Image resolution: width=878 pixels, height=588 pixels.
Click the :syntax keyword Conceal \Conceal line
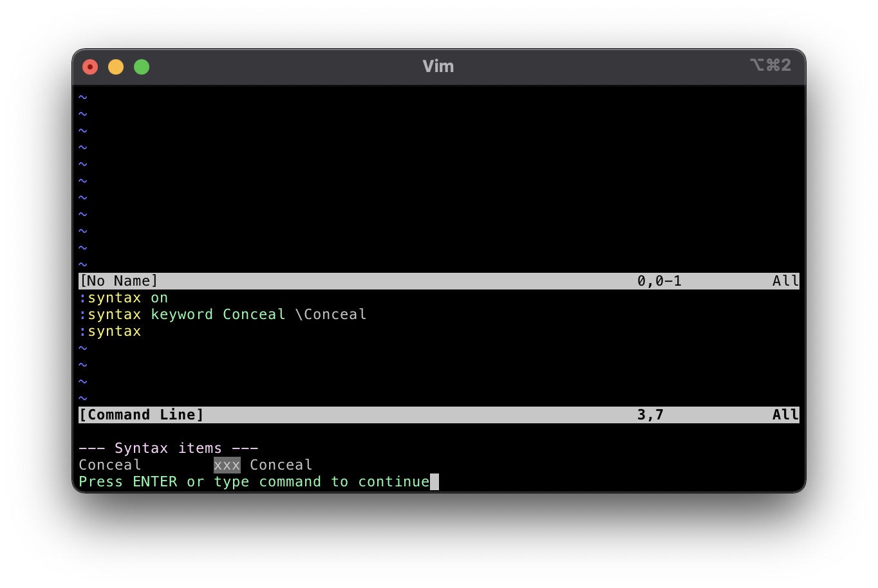point(222,314)
